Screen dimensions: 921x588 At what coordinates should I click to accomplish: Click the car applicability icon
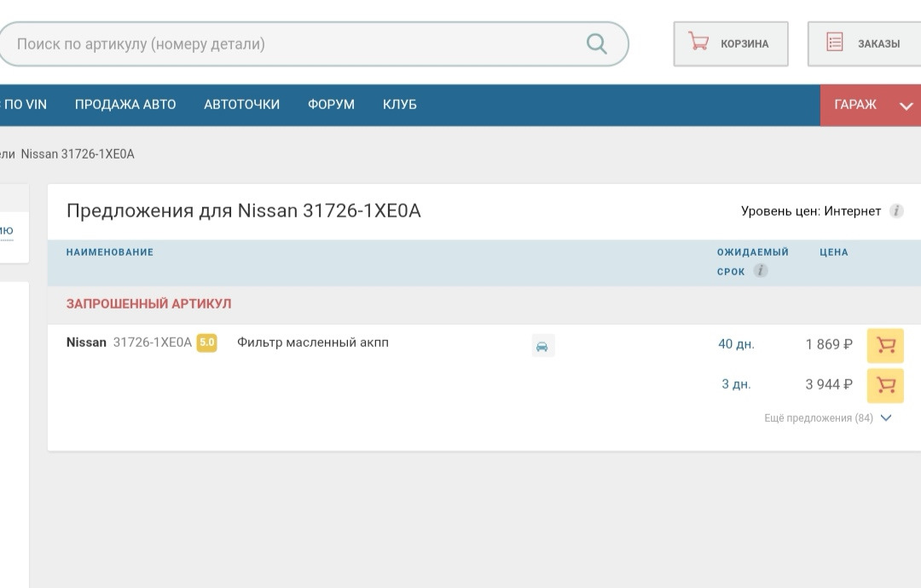tap(542, 346)
